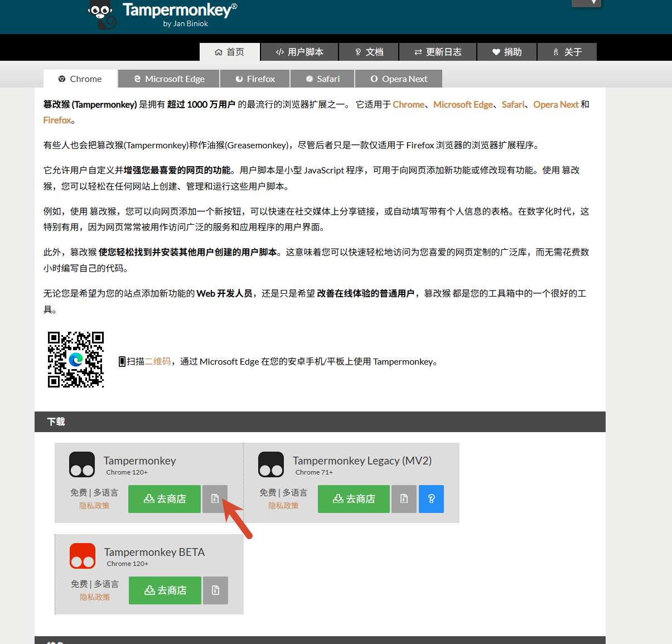Click the Tampermonkey Legacy (MV2) title text
The height and width of the screenshot is (644, 672).
362,461
